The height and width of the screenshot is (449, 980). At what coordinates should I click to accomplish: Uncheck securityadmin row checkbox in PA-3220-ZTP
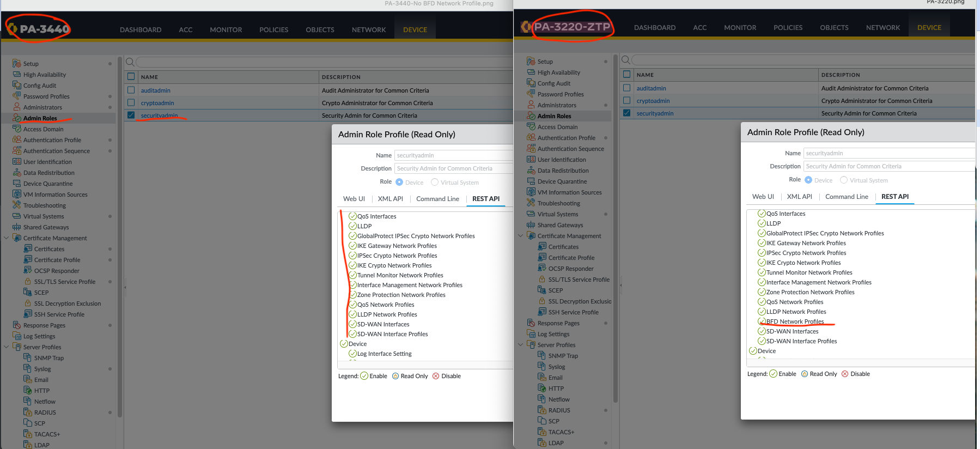tap(627, 113)
